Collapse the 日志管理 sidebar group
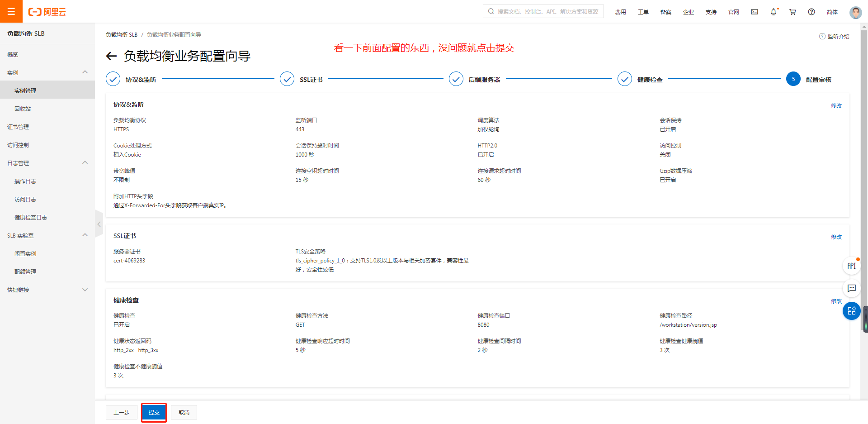Viewport: 868px width, 424px height. (x=85, y=163)
